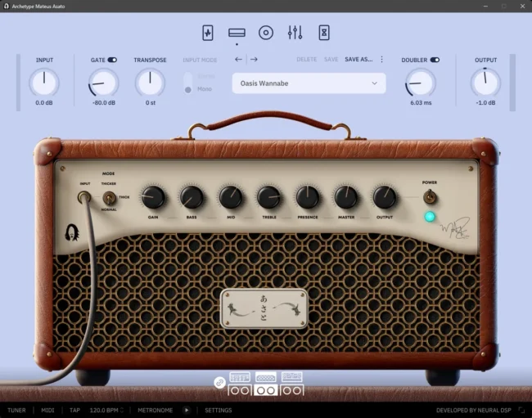The width and height of the screenshot is (532, 418).
Task: Select the highlighted middle cabinet icon
Action: tap(266, 390)
